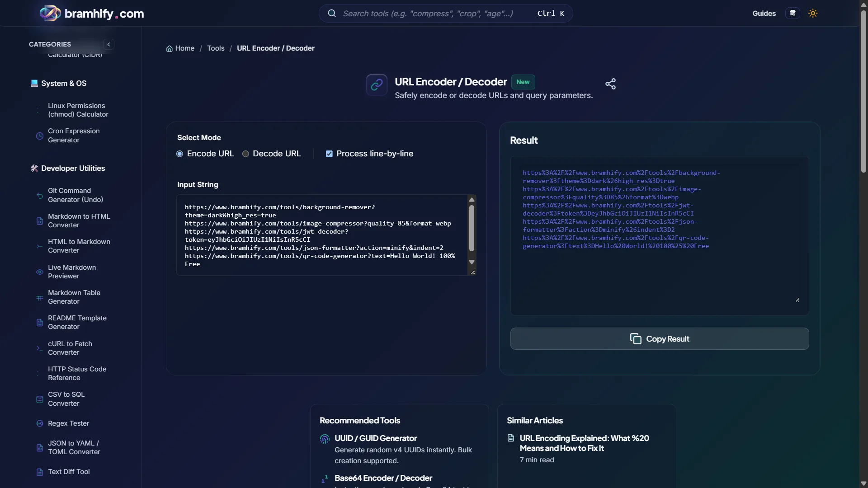
Task: Click the Text Diff Tool icon
Action: (x=40, y=472)
